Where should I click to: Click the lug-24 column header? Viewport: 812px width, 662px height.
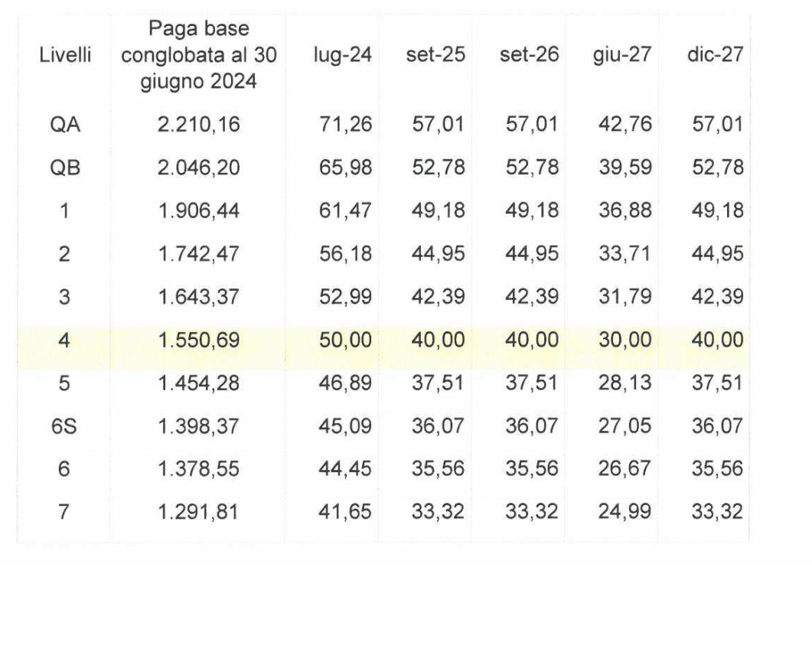(x=343, y=54)
